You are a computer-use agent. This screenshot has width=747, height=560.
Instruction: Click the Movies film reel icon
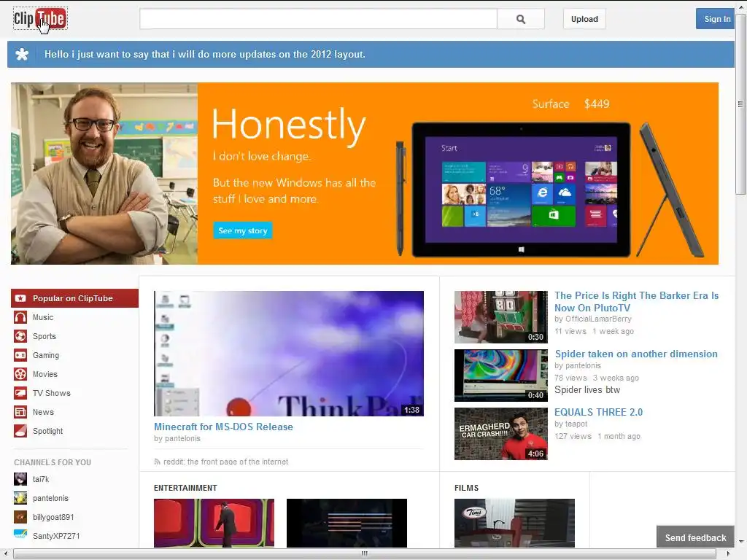tap(20, 374)
